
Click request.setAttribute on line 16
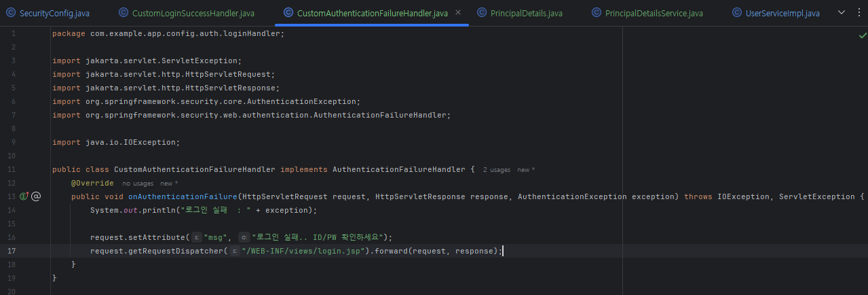point(138,237)
